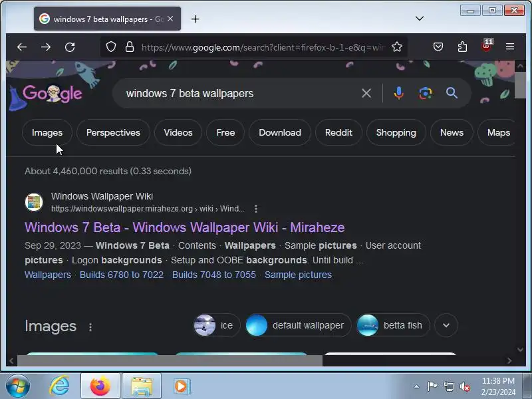Open options for the Windows Wallpaper Wiki result
The height and width of the screenshot is (399, 532).
point(256,209)
